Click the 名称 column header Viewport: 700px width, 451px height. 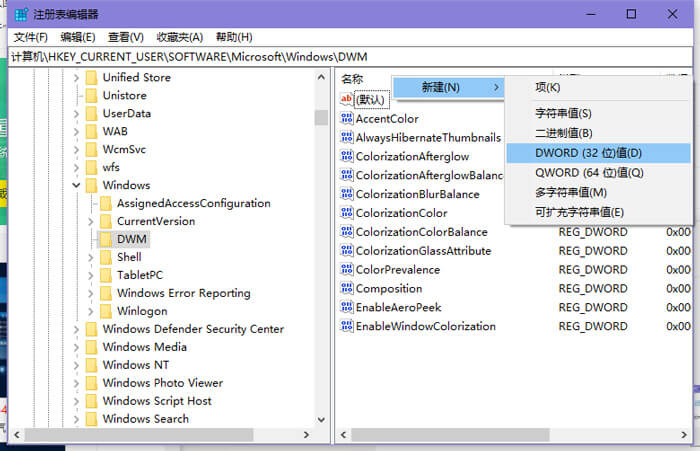pyautogui.click(x=352, y=78)
